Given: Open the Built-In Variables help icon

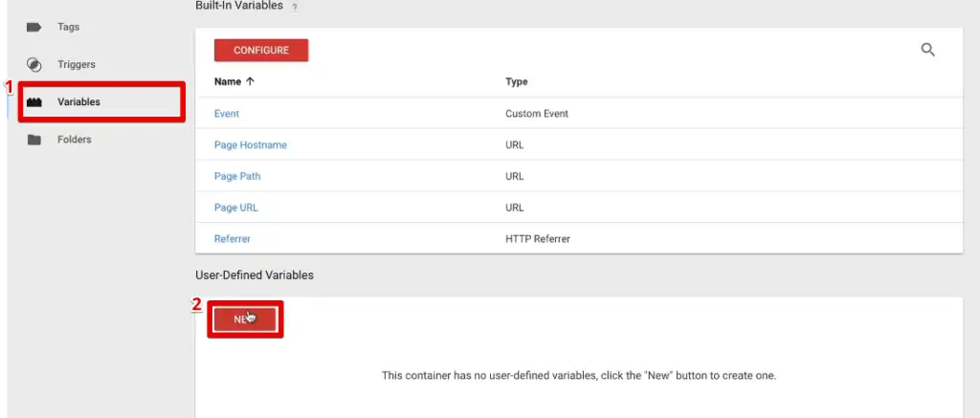Looking at the screenshot, I should [294, 7].
